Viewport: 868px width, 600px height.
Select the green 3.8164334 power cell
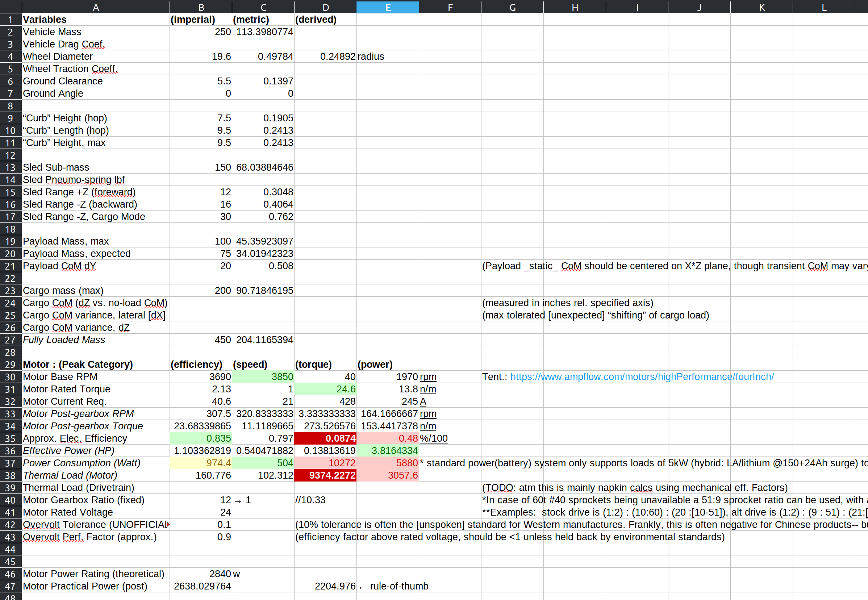pyautogui.click(x=388, y=451)
